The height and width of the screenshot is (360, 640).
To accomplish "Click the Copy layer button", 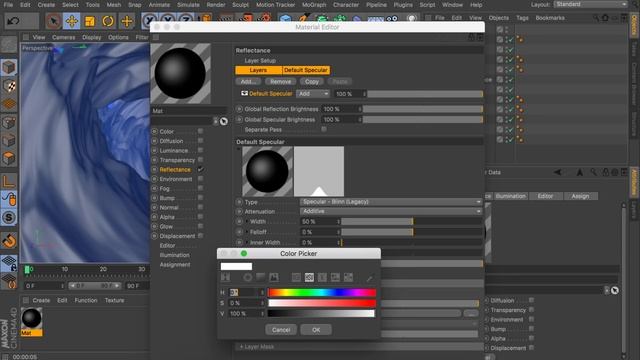I will click(312, 82).
